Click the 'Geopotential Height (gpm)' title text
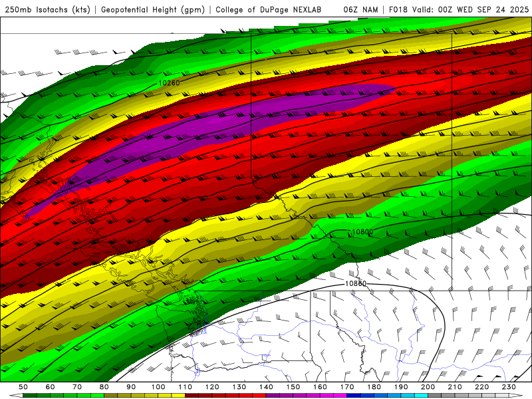Viewport: 532px width, 399px height. tap(153, 10)
